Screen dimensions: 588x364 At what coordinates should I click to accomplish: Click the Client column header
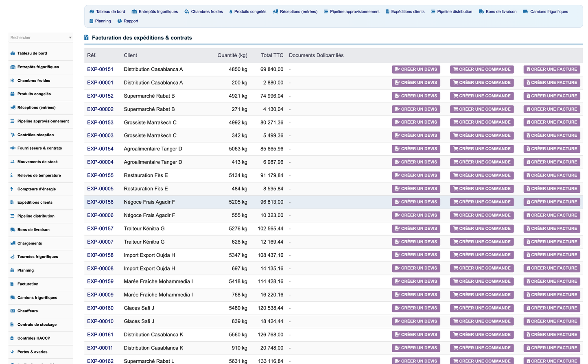pyautogui.click(x=130, y=55)
